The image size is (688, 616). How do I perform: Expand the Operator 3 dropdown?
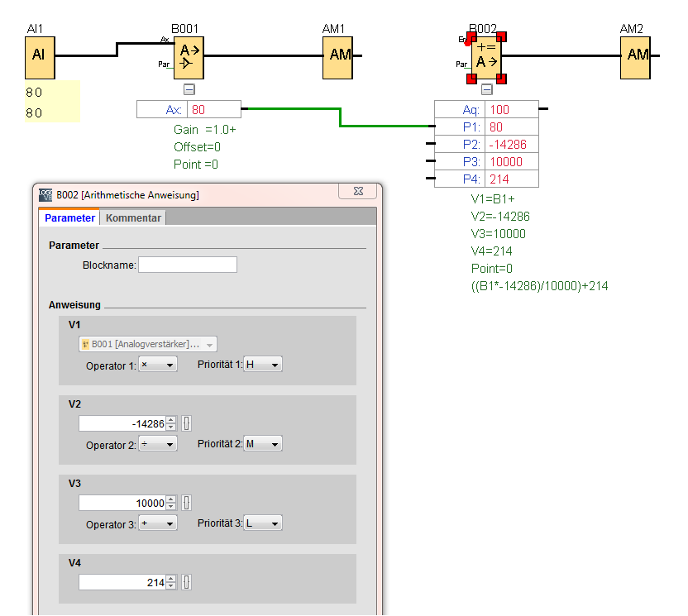tap(158, 523)
